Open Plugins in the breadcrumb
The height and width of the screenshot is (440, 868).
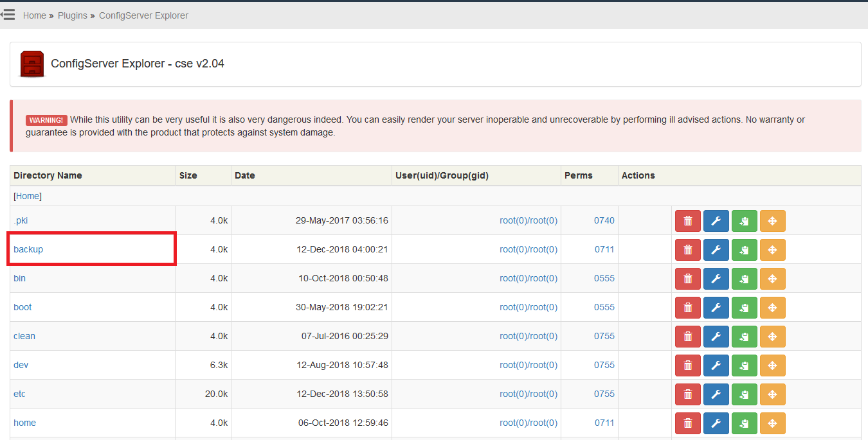[73, 15]
